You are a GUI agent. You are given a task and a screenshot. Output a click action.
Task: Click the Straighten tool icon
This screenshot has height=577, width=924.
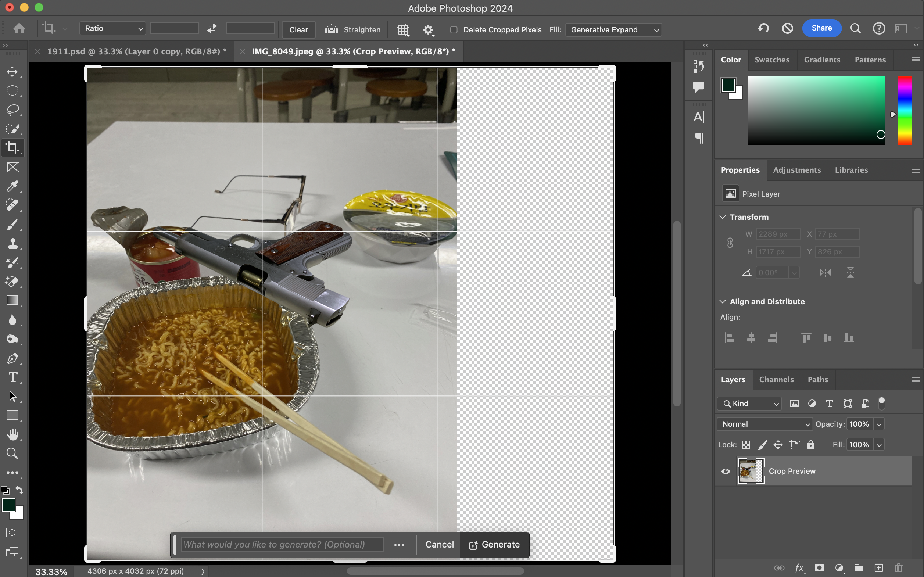click(x=331, y=29)
